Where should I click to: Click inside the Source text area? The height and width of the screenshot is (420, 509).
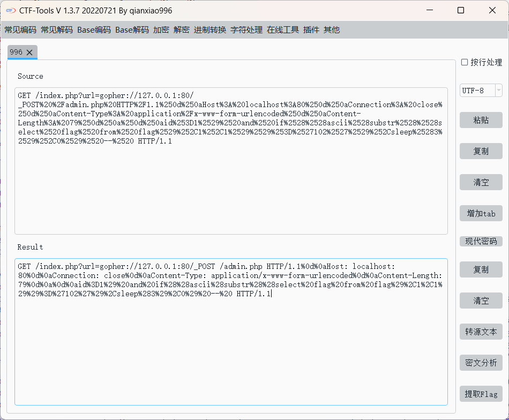pyautogui.click(x=230, y=187)
